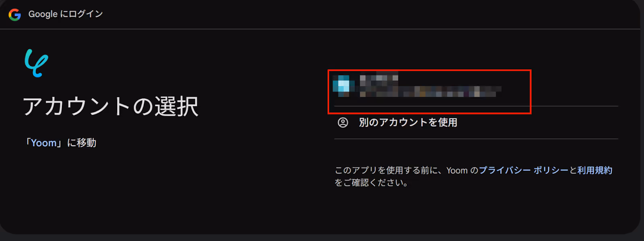Click the をご確認ください text

coord(372,183)
